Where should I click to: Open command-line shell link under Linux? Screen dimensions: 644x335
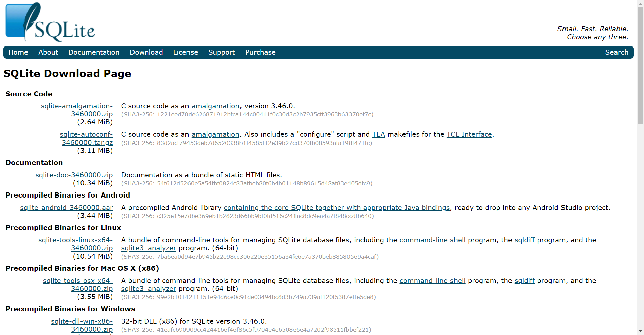tap(432, 240)
